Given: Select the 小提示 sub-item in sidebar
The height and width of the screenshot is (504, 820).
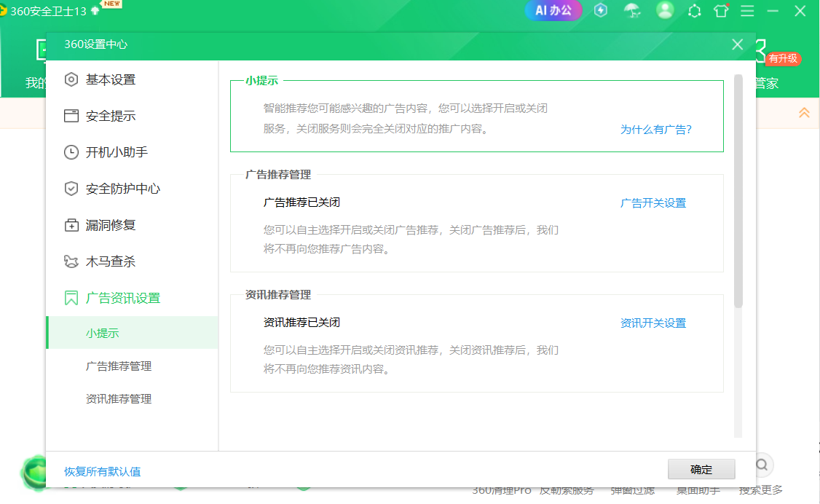Looking at the screenshot, I should [132, 333].
